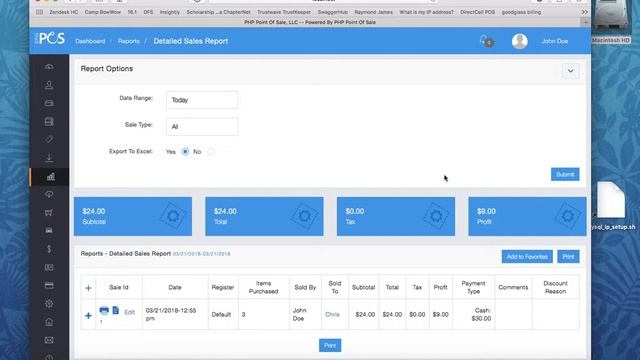The image size is (640, 360).
Task: Open the Camp BowWow bookmark
Action: coord(103,12)
